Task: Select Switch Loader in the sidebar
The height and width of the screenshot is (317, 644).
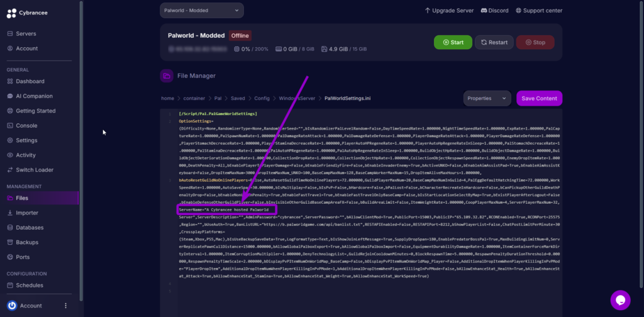Action: pyautogui.click(x=35, y=170)
